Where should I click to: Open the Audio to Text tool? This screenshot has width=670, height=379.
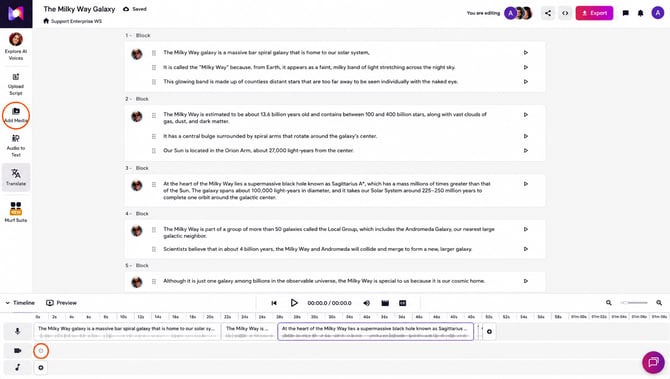pos(16,146)
